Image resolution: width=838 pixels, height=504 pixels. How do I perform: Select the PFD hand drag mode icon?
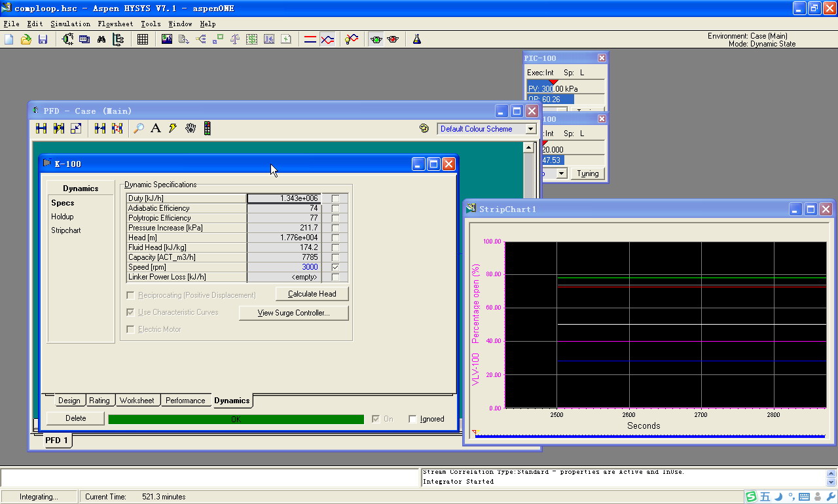pyautogui.click(x=190, y=128)
